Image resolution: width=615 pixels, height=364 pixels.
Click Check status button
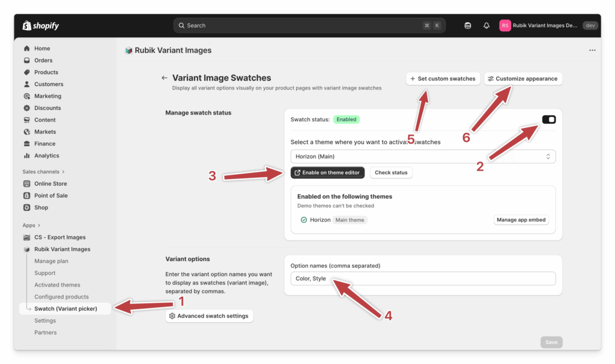pyautogui.click(x=391, y=172)
